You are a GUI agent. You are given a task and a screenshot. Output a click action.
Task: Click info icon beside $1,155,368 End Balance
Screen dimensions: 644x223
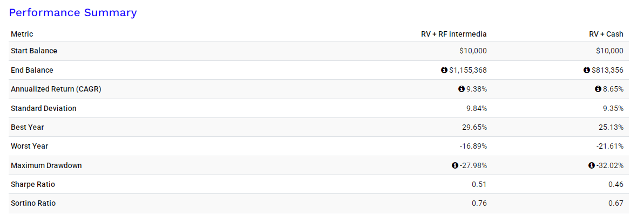click(x=444, y=70)
